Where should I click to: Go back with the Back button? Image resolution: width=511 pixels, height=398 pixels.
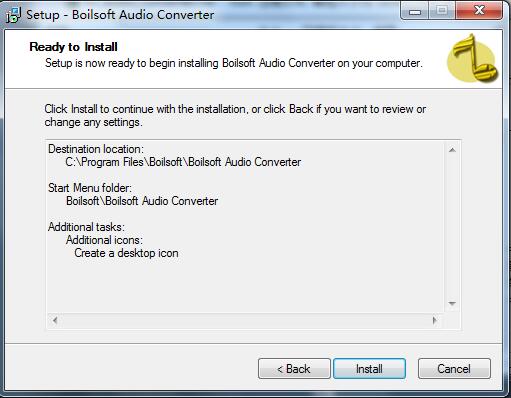tap(294, 369)
